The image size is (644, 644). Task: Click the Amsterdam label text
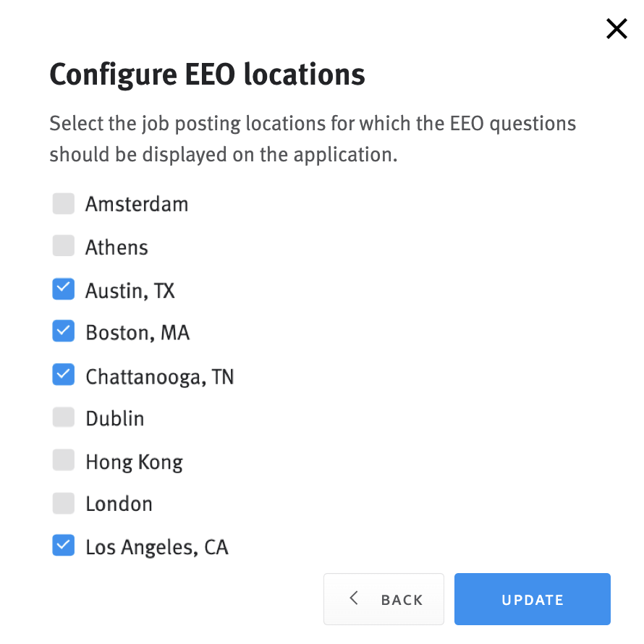[x=137, y=203]
